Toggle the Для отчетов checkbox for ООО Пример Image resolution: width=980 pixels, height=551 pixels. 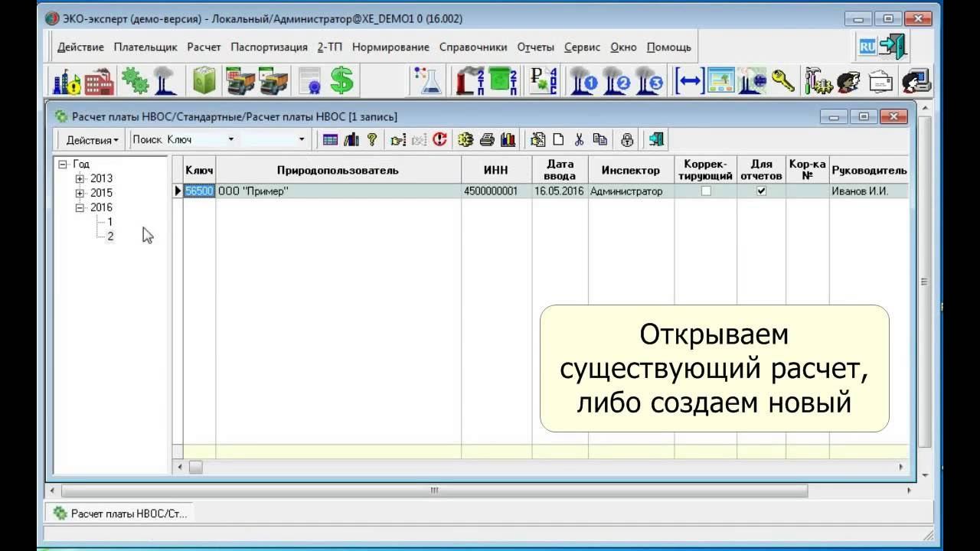click(761, 191)
